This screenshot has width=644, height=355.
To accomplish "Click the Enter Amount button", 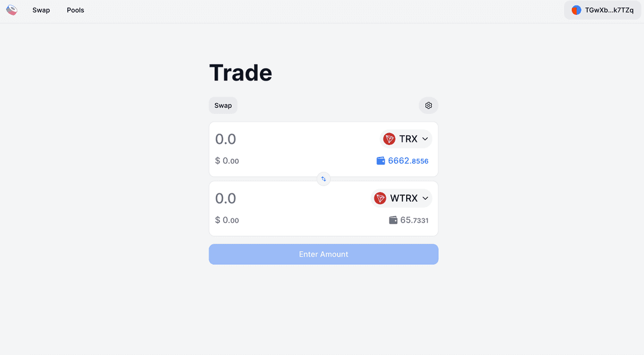I will pyautogui.click(x=323, y=254).
